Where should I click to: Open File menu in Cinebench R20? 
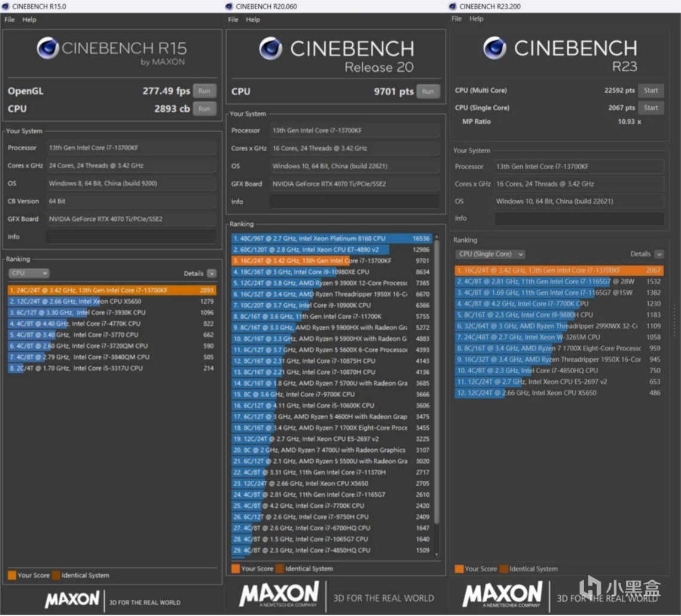[233, 20]
